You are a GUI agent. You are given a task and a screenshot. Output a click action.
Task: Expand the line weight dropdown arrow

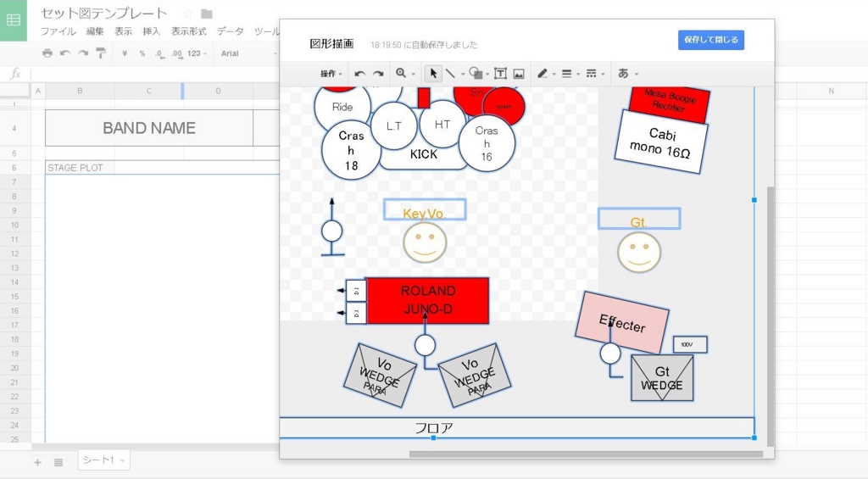pos(578,75)
